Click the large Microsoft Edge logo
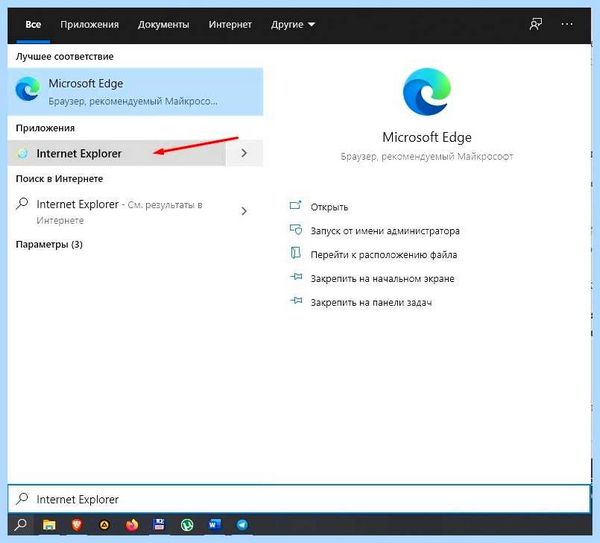600x543 pixels. pyautogui.click(x=427, y=92)
